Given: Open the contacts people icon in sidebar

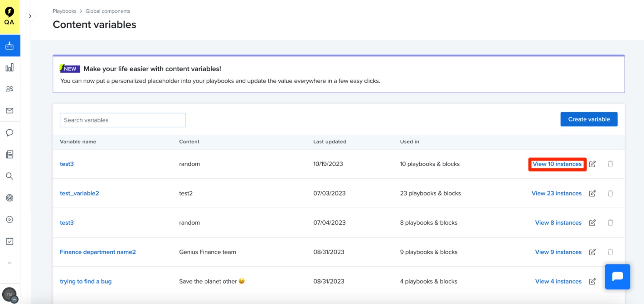Looking at the screenshot, I should 10,89.
